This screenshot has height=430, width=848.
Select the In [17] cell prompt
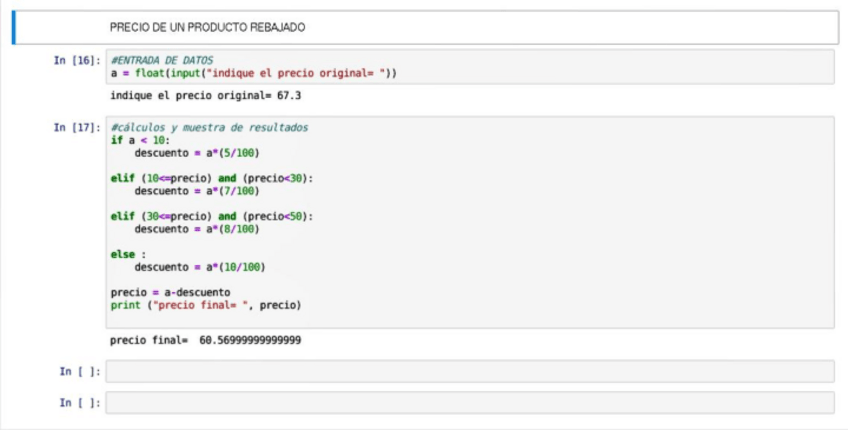point(77,128)
